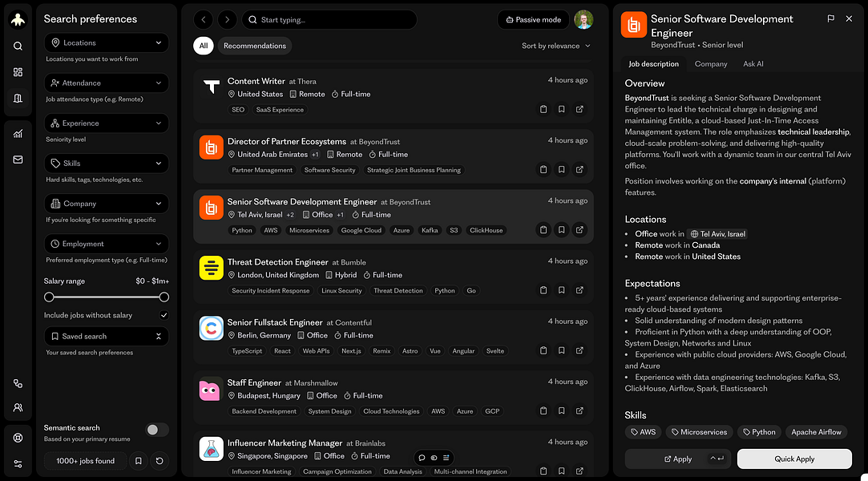Click the Tel Aviv, Israel location chip
This screenshot has width=868, height=481.
click(717, 234)
